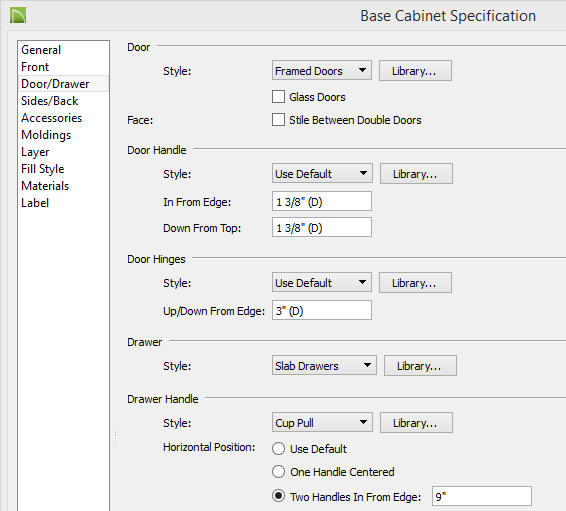566x511 pixels.
Task: Open Library for Drawer Handle Style
Action: point(416,423)
